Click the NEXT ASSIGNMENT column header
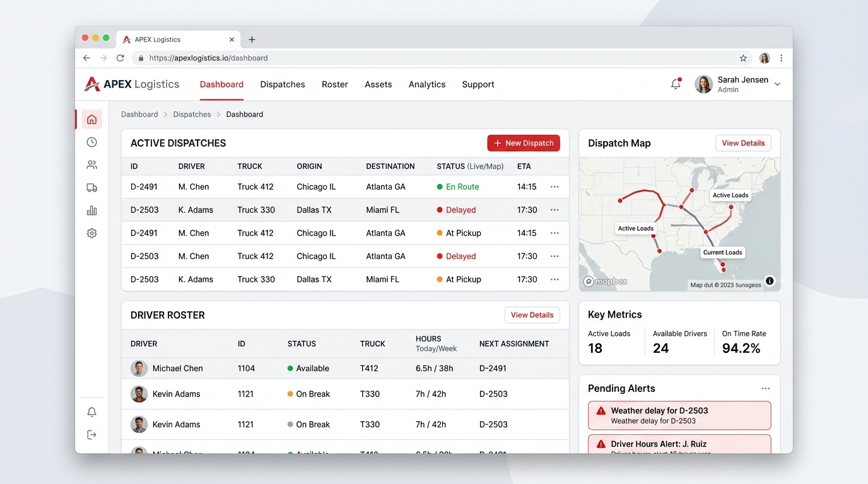 514,344
